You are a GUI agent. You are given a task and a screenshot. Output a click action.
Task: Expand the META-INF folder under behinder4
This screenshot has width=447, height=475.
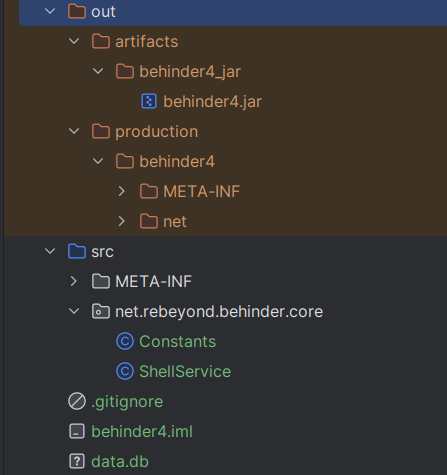122,191
